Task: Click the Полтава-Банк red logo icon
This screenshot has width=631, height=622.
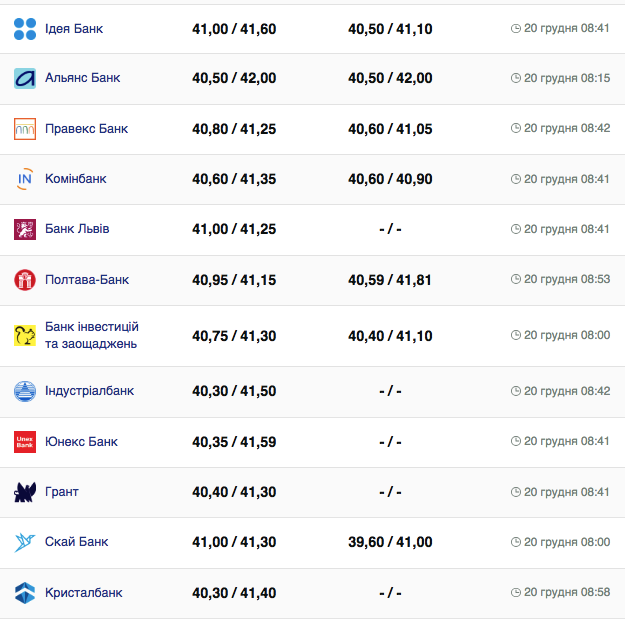Action: (25, 280)
